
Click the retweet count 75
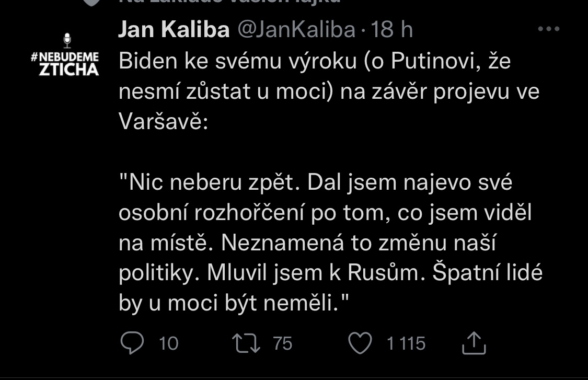282,343
